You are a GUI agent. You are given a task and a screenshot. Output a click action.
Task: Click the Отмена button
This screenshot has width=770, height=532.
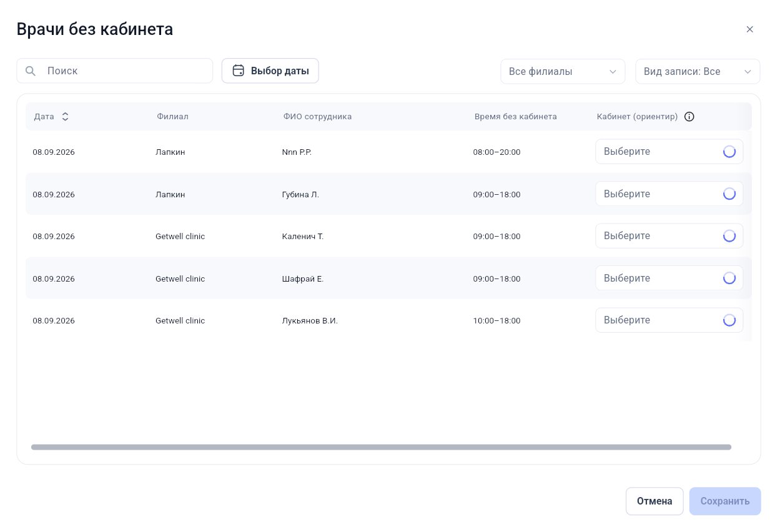(654, 501)
